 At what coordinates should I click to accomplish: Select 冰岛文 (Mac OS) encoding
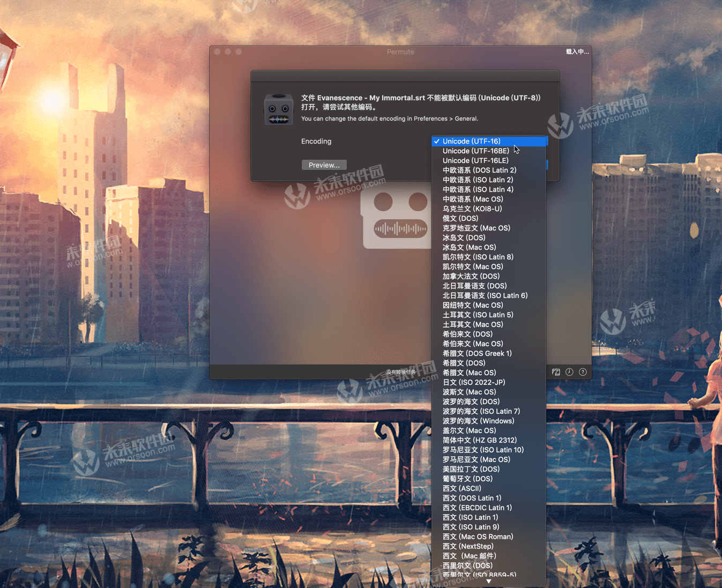pos(489,248)
